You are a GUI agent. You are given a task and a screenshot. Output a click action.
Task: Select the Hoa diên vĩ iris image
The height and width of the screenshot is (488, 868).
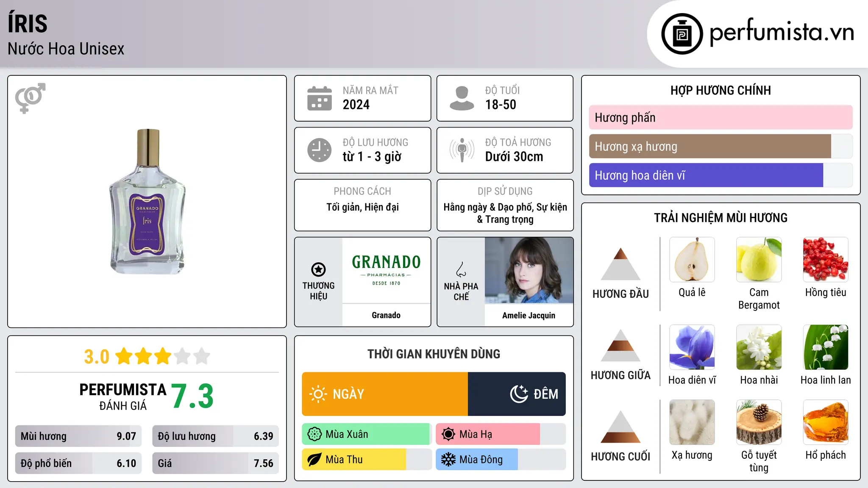pos(692,347)
